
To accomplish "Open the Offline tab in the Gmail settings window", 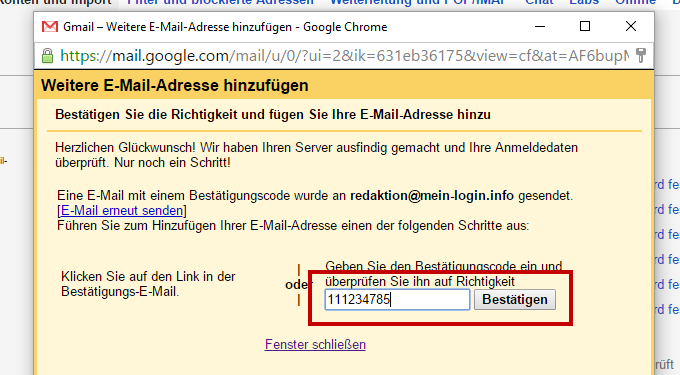I will 635,3.
